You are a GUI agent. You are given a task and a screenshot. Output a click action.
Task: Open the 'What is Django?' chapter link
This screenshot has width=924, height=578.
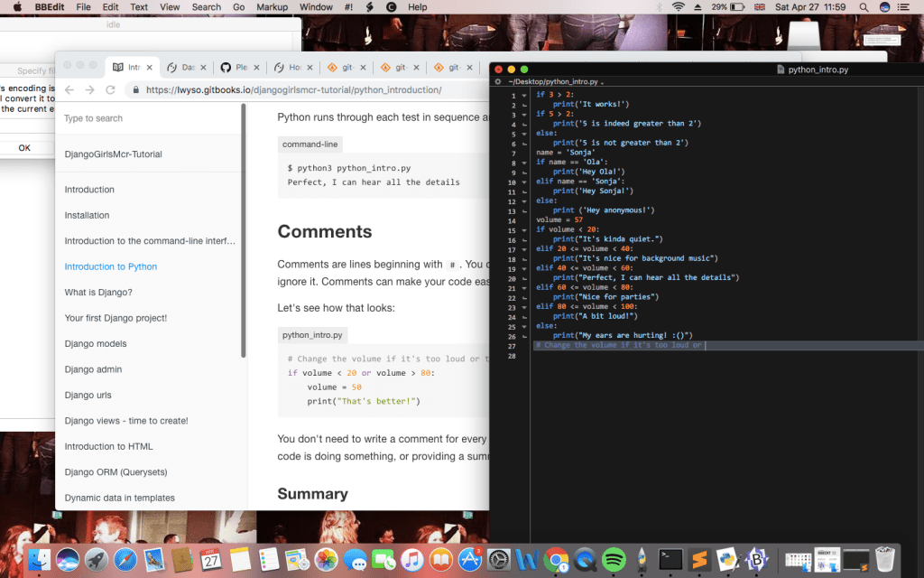(98, 293)
